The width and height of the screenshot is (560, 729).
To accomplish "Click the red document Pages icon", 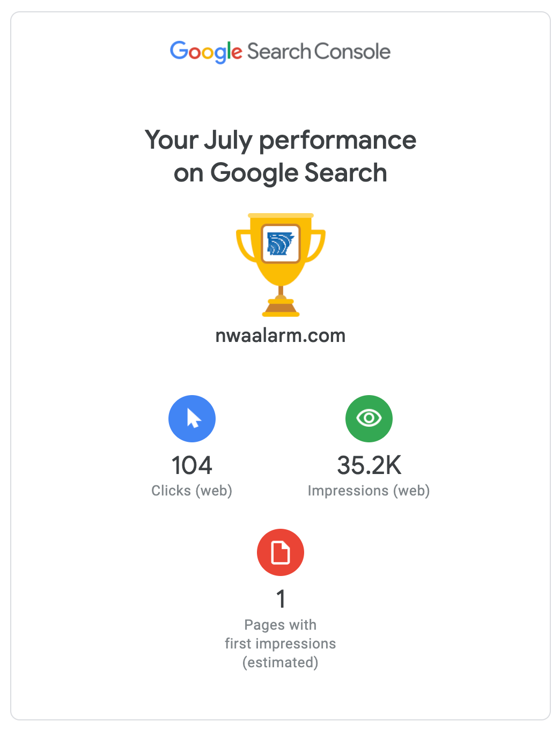I will point(281,552).
